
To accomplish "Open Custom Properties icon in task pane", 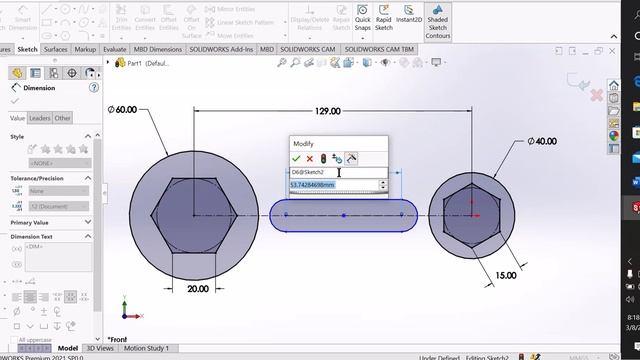I will click(x=613, y=149).
